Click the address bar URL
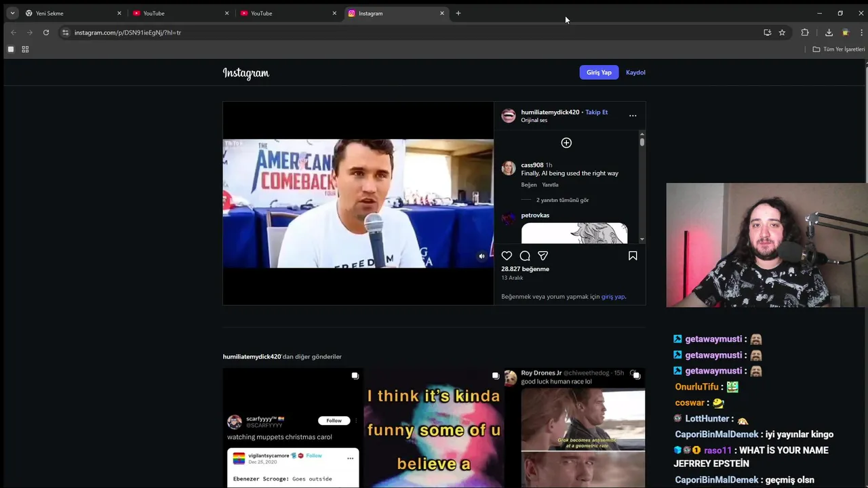The width and height of the screenshot is (868, 488). pyautogui.click(x=127, y=33)
